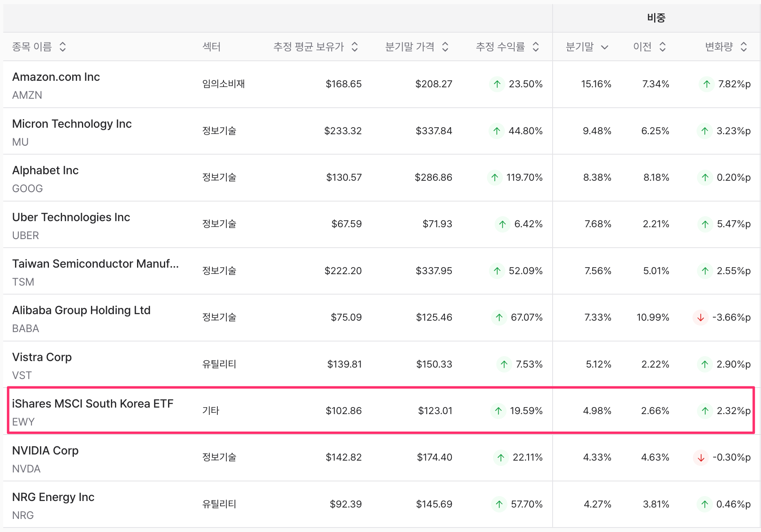
Task: Click the up arrow beside Uber's 6.42%
Action: pyautogui.click(x=502, y=224)
